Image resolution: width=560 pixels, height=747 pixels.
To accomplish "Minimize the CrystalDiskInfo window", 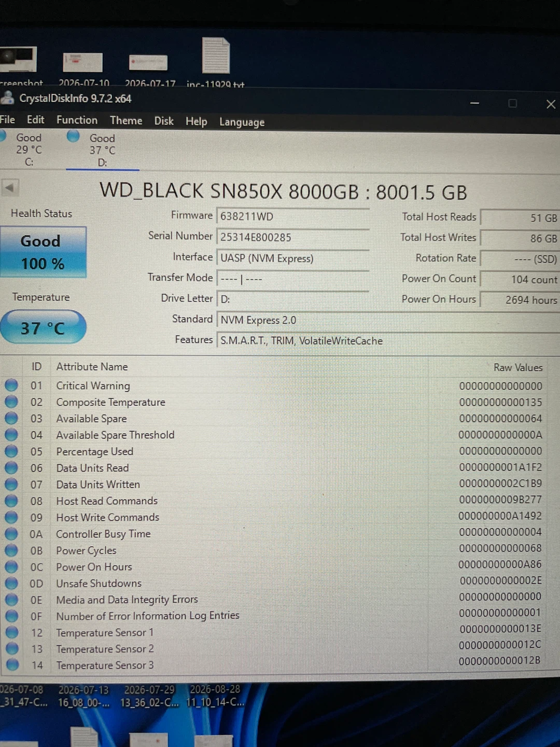I will [474, 103].
